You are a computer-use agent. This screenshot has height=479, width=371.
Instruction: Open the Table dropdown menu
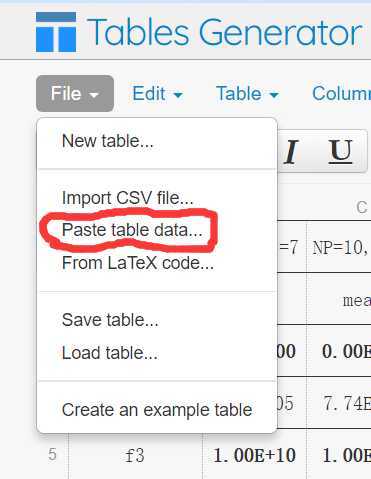click(x=247, y=93)
